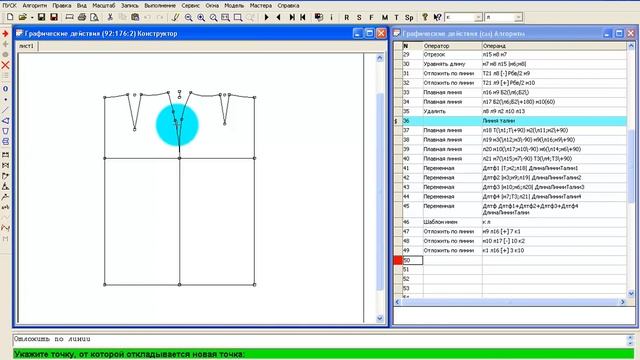
Task: Maximize the Конструктор window
Action: tap(369, 33)
